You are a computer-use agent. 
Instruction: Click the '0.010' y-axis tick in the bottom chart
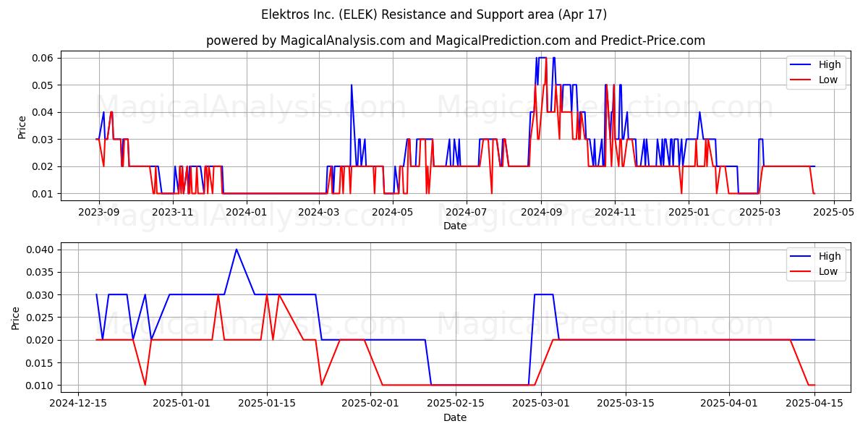point(41,386)
